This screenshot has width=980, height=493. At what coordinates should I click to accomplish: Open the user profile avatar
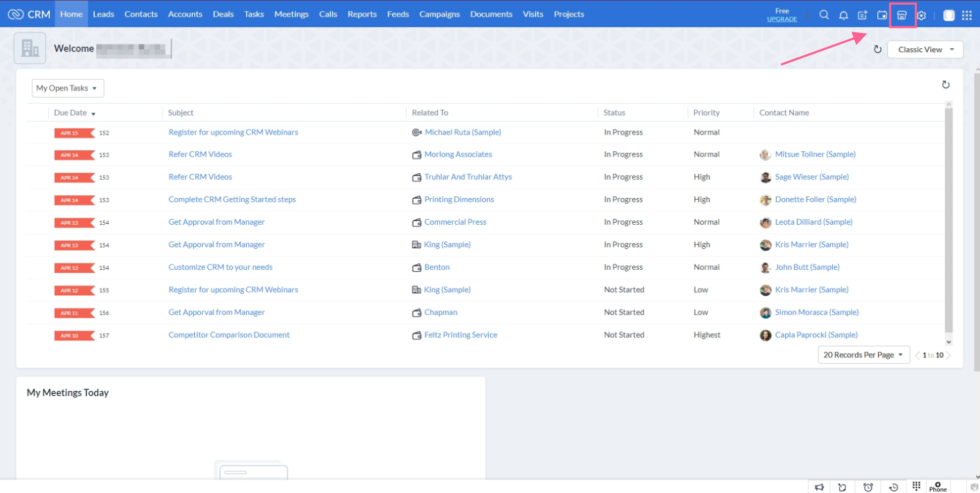tap(949, 15)
